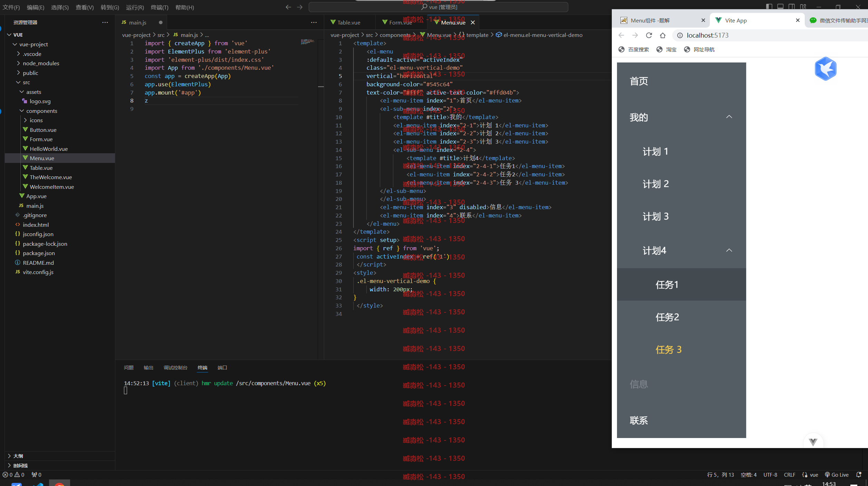Select 首页 menu item in browser

click(x=681, y=81)
